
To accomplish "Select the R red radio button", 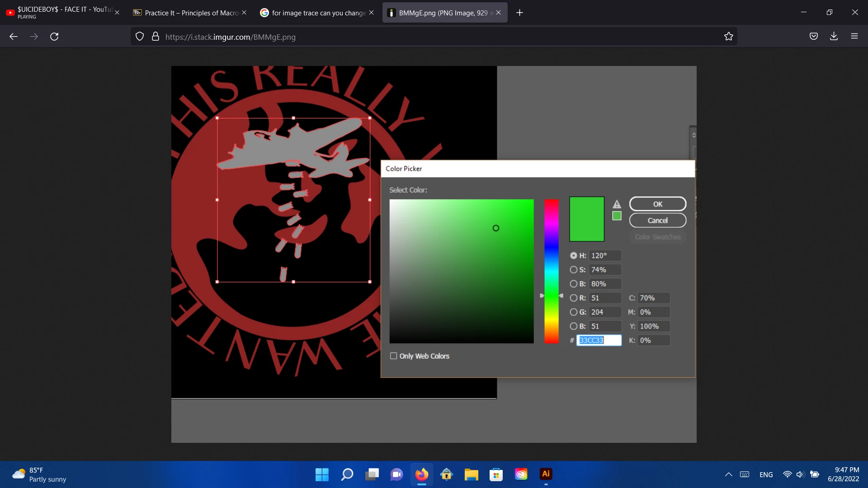I will click(x=574, y=298).
